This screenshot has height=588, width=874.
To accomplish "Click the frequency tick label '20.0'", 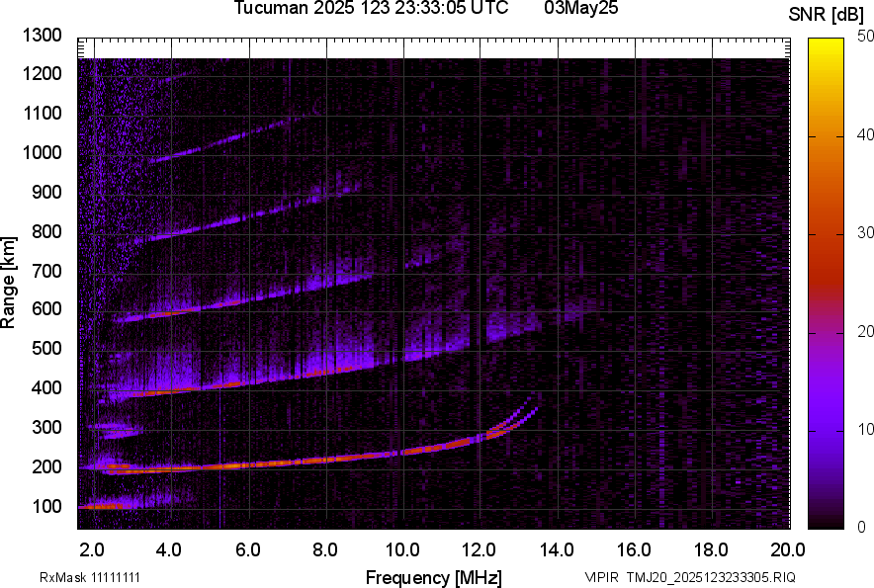I will point(788,550).
